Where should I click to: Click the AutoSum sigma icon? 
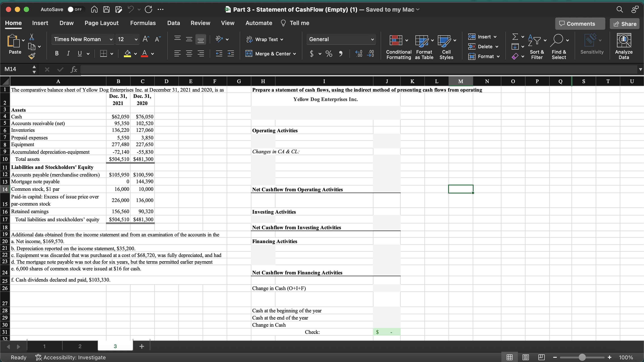point(515,37)
